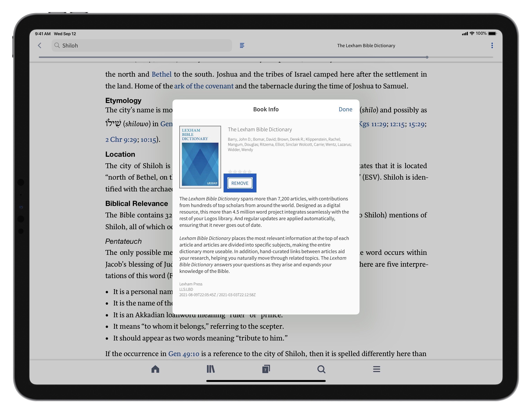Image resolution: width=532 pixels, height=414 pixels.
Task: Check the battery indicator in status bar
Action: (492, 33)
